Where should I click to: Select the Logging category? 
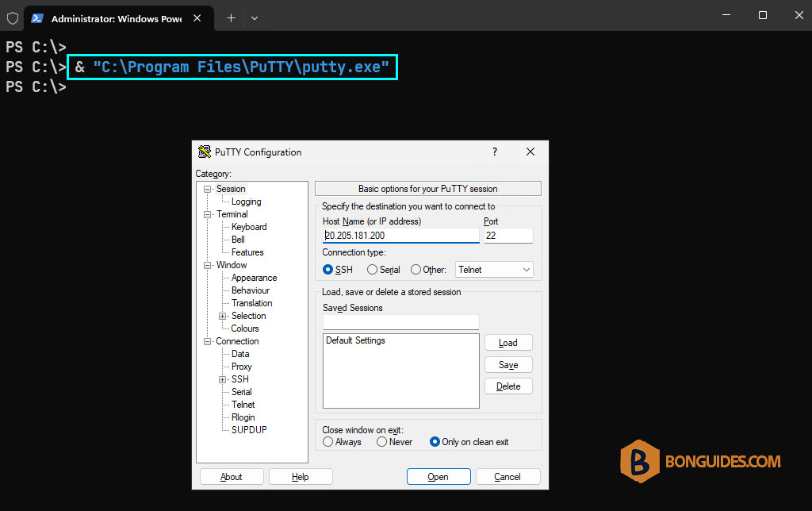pos(246,202)
